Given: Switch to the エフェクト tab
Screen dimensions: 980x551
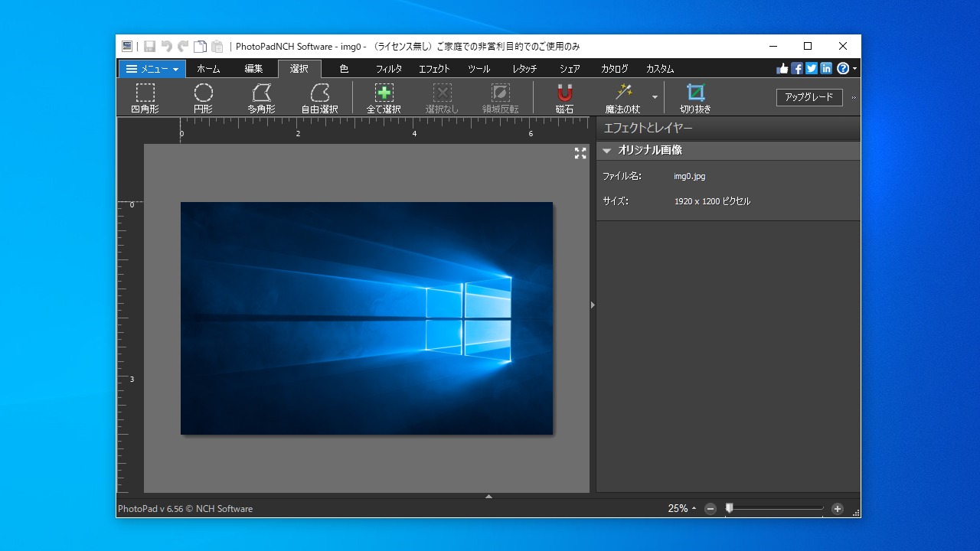Looking at the screenshot, I should point(434,69).
